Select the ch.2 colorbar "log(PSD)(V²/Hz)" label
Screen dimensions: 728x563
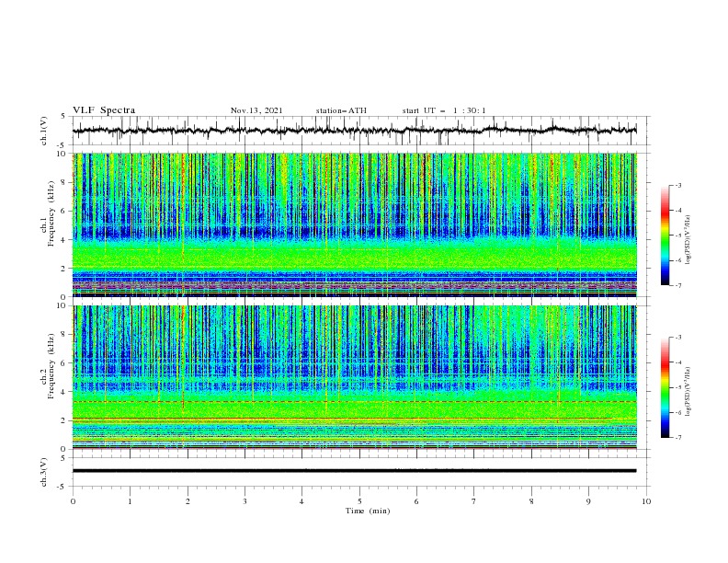click(688, 391)
